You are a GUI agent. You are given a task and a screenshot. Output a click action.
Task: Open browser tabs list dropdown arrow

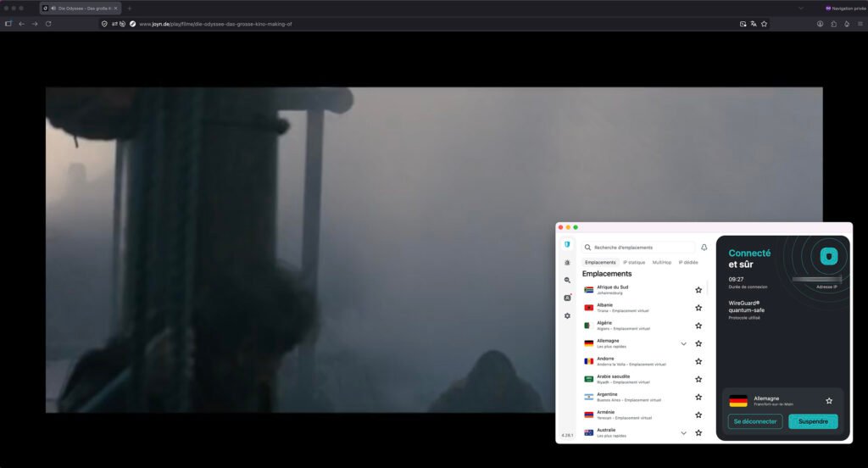click(x=800, y=8)
